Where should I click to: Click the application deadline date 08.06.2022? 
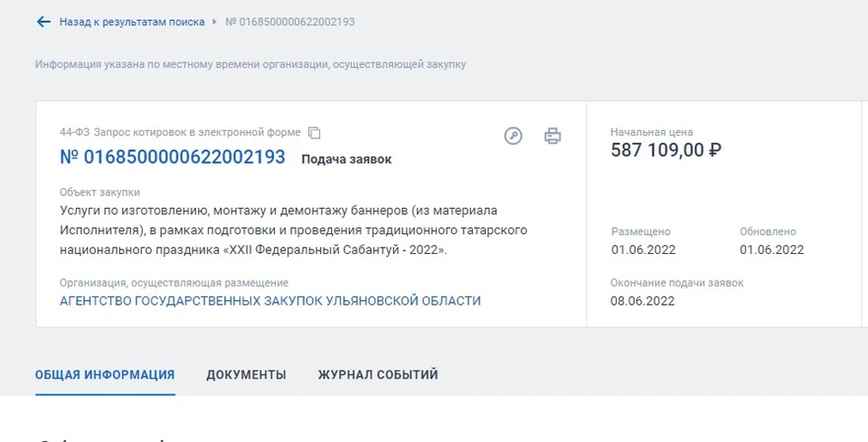coord(643,301)
